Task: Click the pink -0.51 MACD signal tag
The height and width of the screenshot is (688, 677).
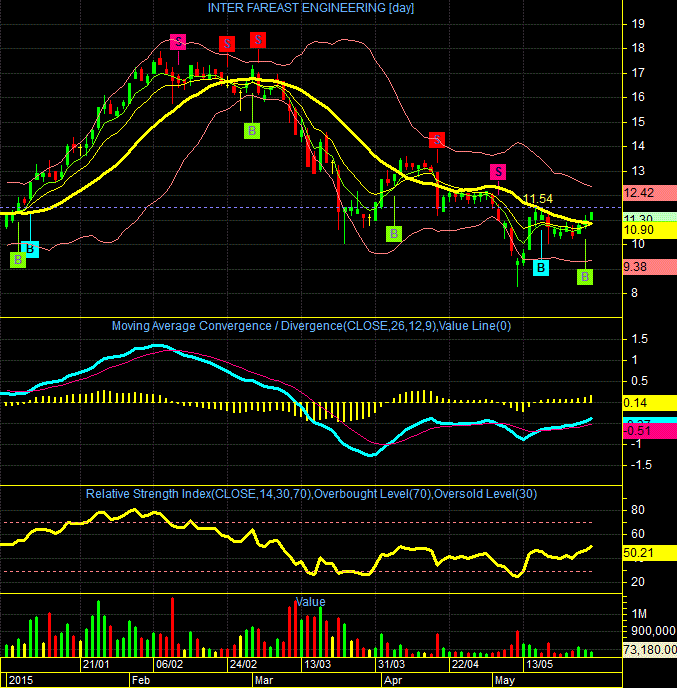Action: pyautogui.click(x=650, y=431)
